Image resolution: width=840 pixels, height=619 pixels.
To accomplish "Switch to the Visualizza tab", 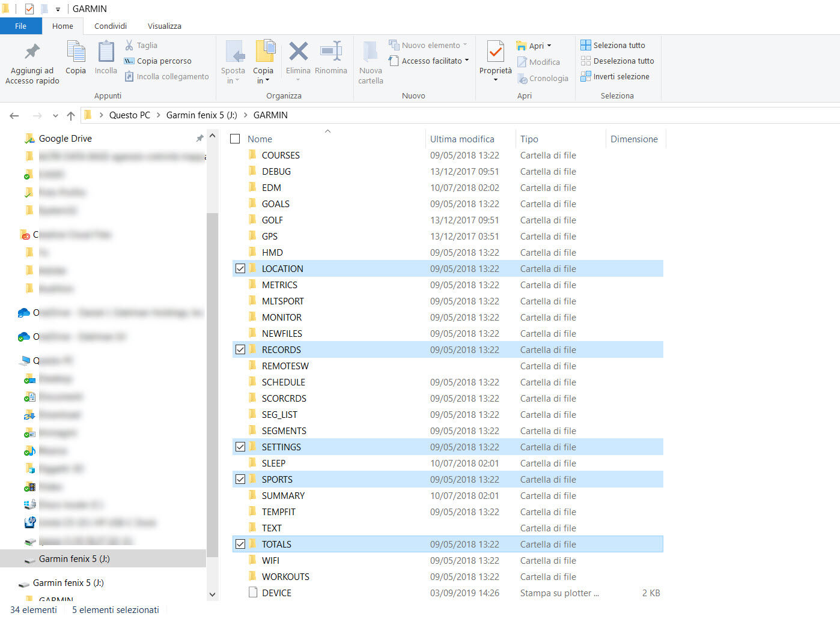I will tap(164, 26).
